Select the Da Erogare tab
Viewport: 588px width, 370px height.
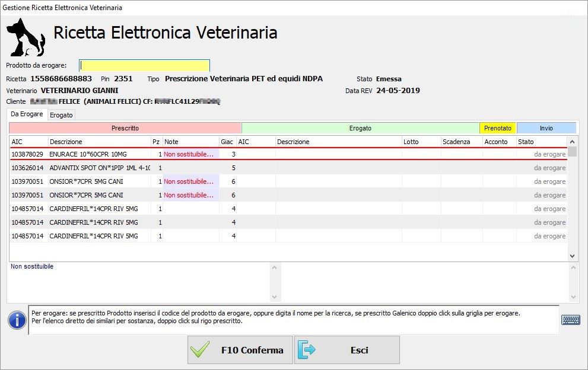[27, 114]
